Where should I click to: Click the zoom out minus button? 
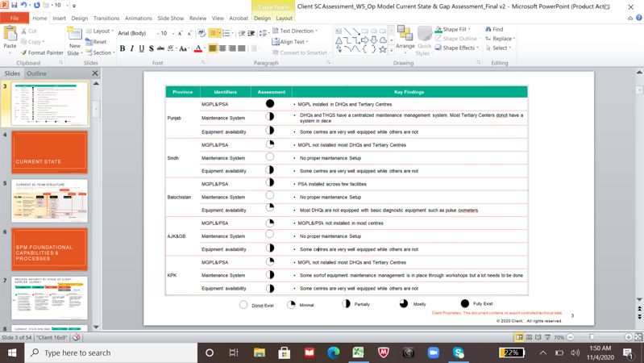click(570, 337)
